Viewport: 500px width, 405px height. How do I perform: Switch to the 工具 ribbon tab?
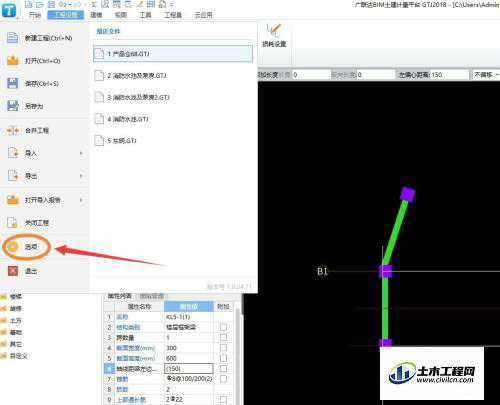(x=145, y=15)
